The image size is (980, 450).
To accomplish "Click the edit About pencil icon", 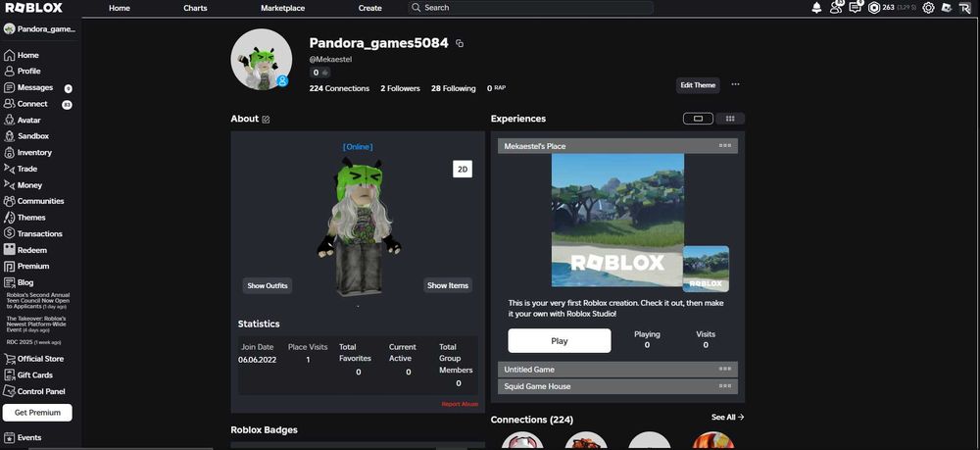I will pyautogui.click(x=266, y=120).
